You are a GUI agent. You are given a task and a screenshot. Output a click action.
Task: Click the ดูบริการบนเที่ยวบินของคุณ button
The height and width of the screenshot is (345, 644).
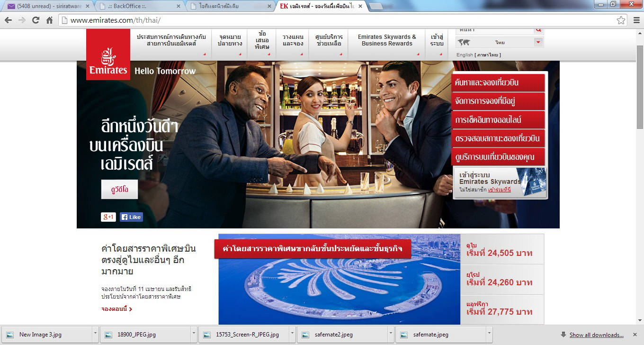pos(498,157)
